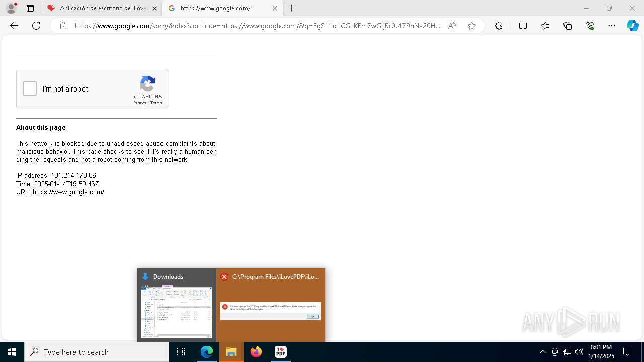This screenshot has height=362, width=644.
Task: Close the Google tab
Action: click(x=275, y=8)
